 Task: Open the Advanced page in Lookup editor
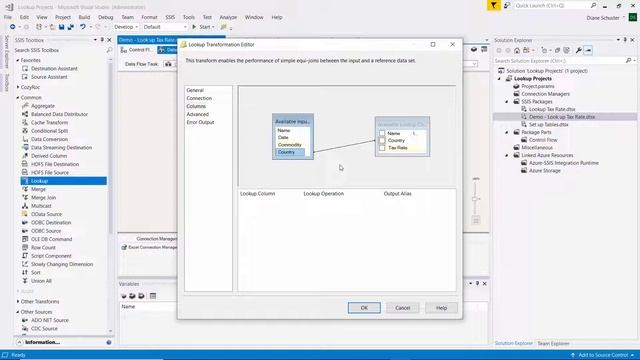click(198, 114)
